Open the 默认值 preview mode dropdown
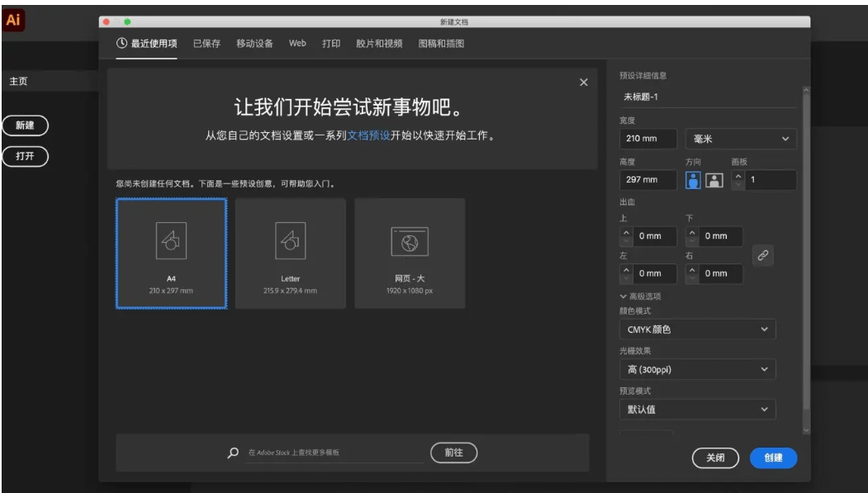Screen dimensions: 868x493 [697, 410]
